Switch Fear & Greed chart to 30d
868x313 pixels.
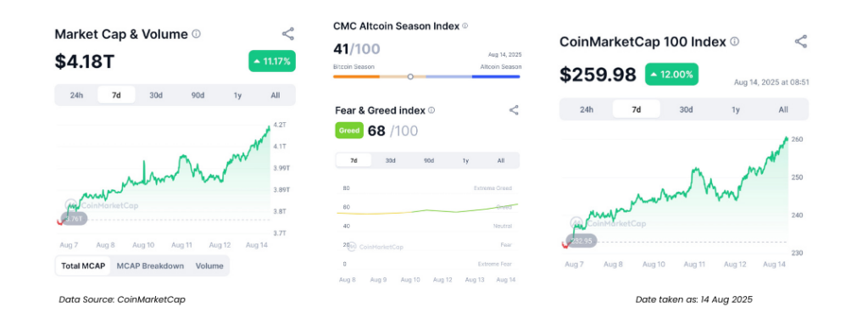pos(390,160)
